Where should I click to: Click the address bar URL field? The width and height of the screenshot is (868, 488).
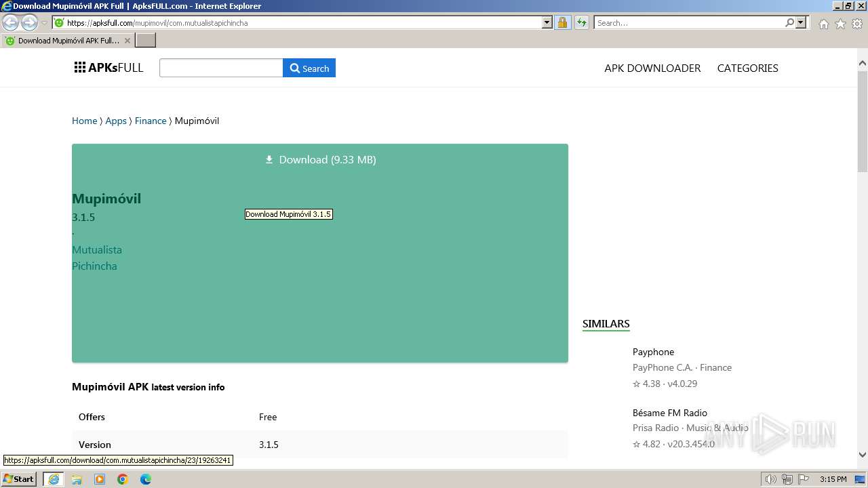(x=297, y=22)
